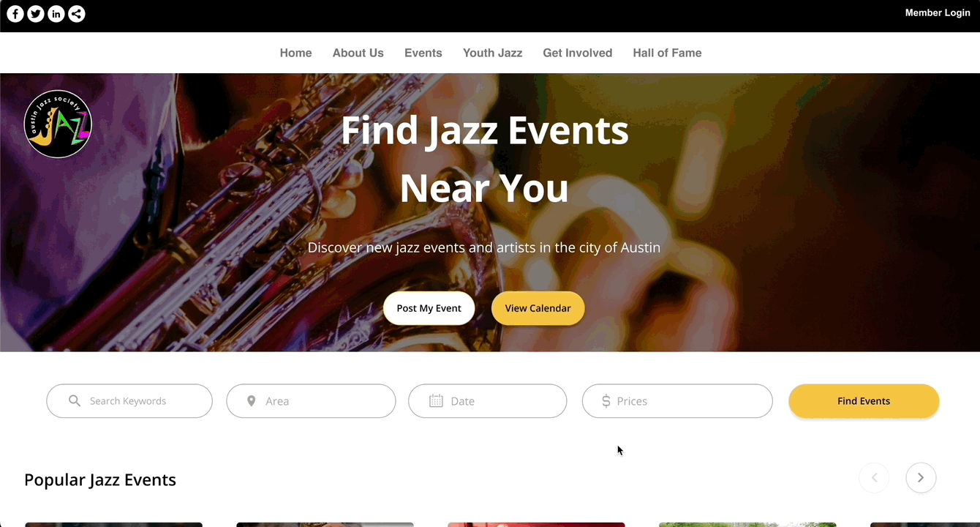Click the Post My Event button

point(429,308)
